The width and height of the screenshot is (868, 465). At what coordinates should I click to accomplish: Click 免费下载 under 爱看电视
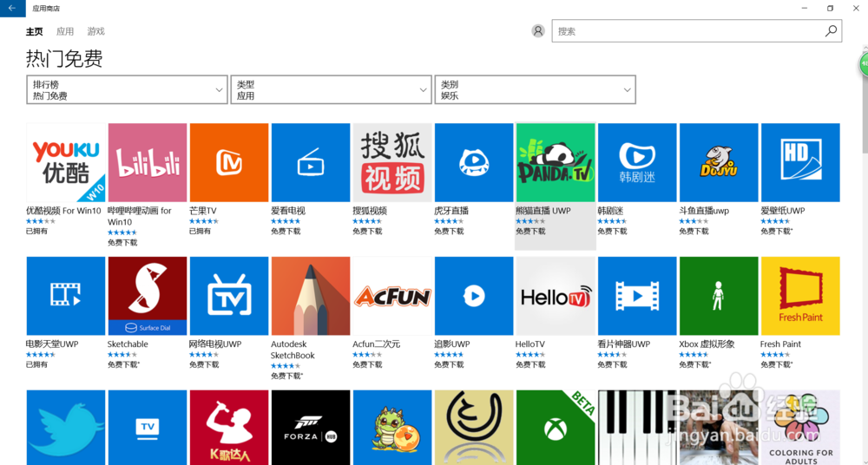pos(286,232)
